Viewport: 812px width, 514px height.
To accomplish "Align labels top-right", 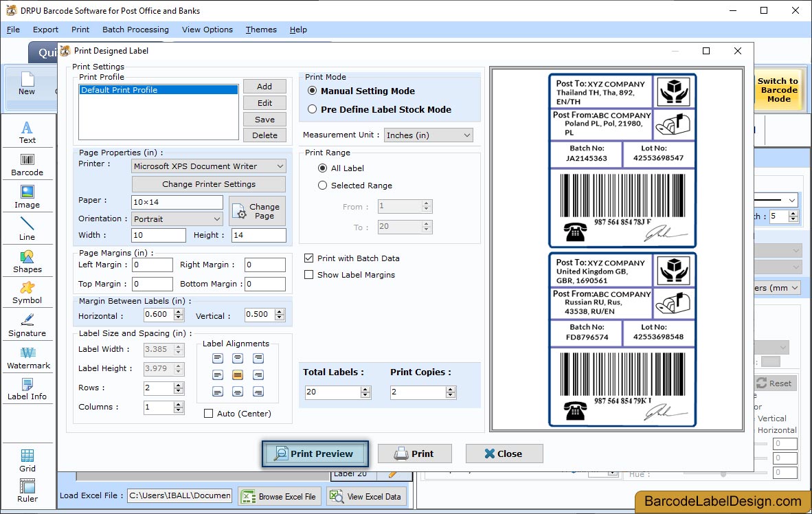I will click(258, 358).
